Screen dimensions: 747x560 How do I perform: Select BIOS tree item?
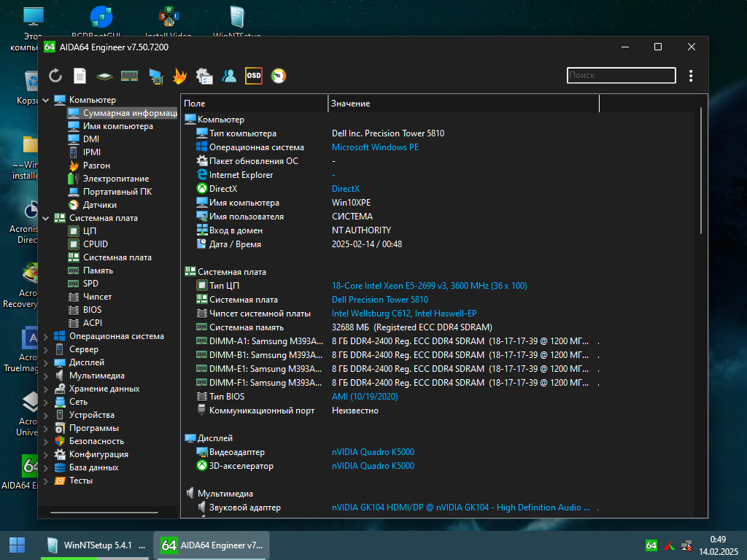click(92, 309)
